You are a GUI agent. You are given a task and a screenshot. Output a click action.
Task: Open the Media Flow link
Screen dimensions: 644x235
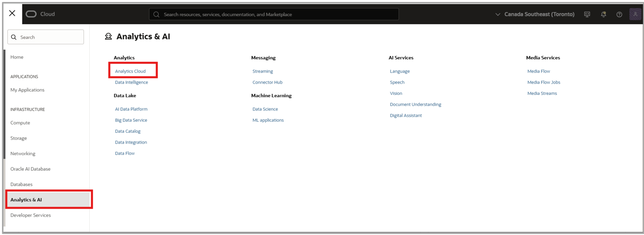pos(539,71)
